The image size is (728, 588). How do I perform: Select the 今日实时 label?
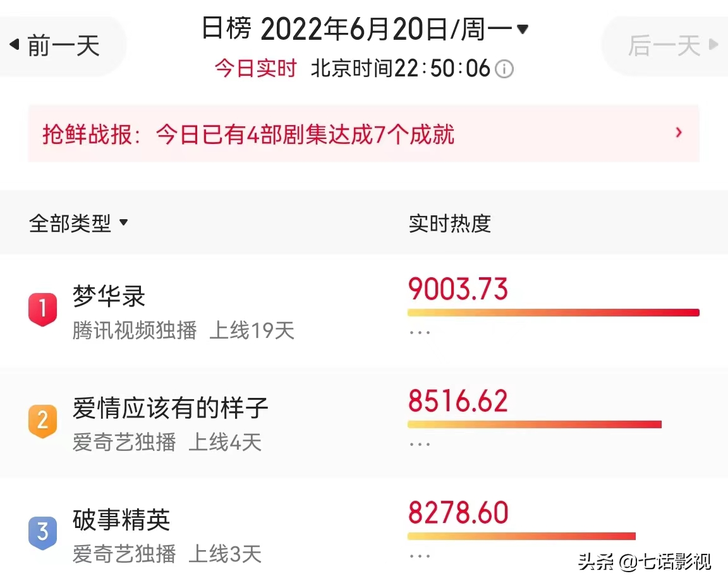pyautogui.click(x=255, y=69)
